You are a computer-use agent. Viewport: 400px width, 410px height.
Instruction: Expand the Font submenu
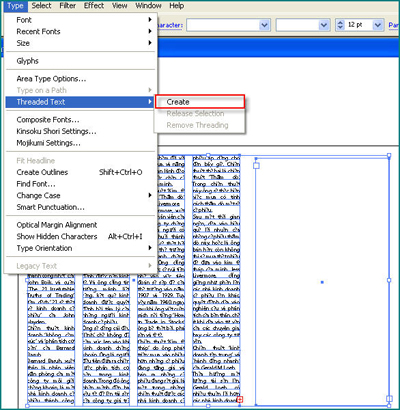pyautogui.click(x=81, y=20)
